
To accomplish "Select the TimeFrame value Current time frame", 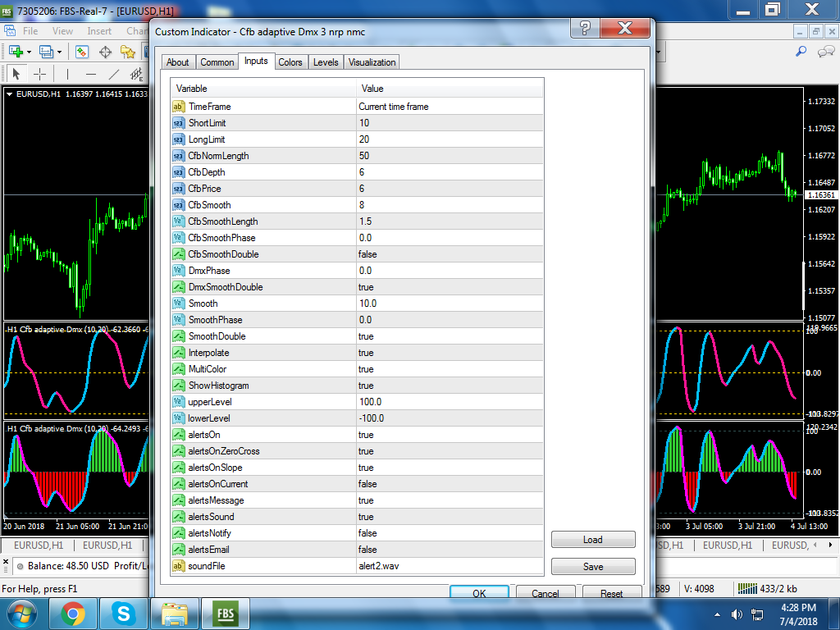I will [x=450, y=107].
